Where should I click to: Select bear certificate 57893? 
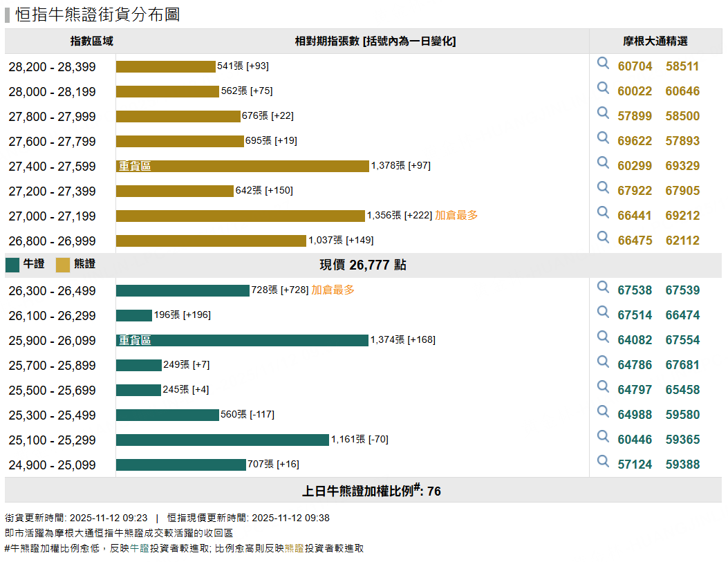(x=682, y=141)
